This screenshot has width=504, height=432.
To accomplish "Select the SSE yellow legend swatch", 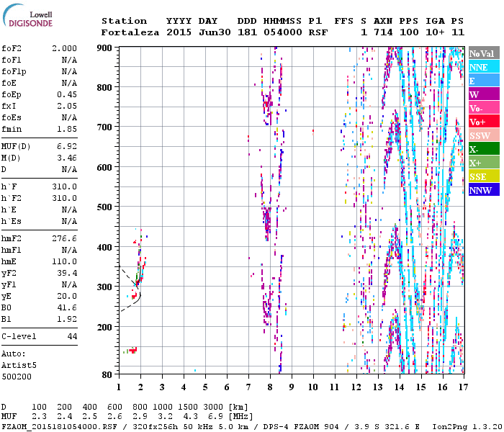I will tap(482, 176).
